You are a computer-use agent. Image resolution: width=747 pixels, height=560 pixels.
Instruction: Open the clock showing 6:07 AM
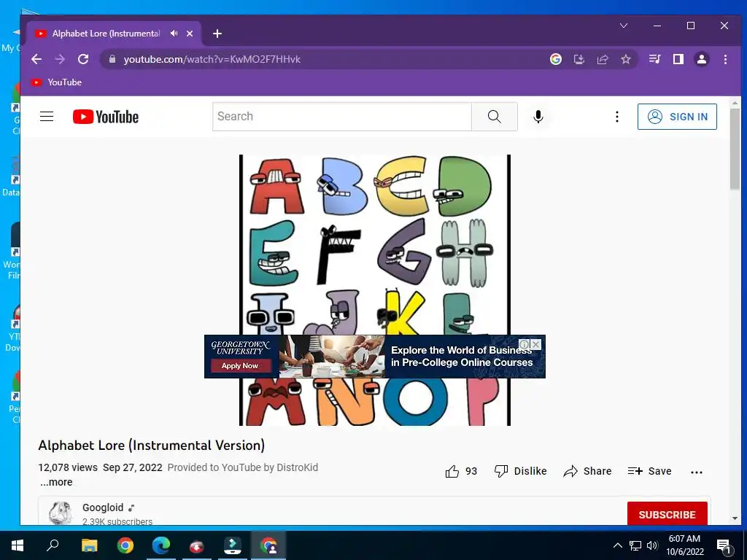pyautogui.click(x=684, y=545)
